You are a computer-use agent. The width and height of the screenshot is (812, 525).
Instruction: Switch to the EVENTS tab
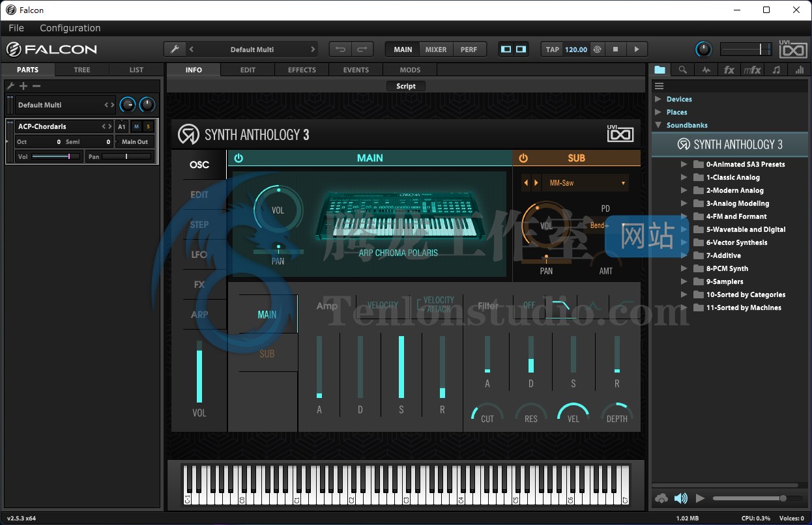(x=356, y=70)
